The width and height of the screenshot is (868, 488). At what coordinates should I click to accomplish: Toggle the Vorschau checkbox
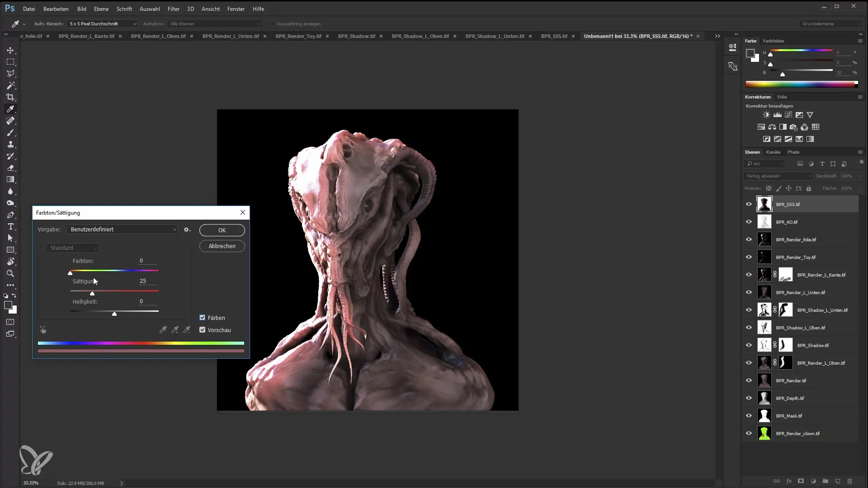tap(203, 330)
